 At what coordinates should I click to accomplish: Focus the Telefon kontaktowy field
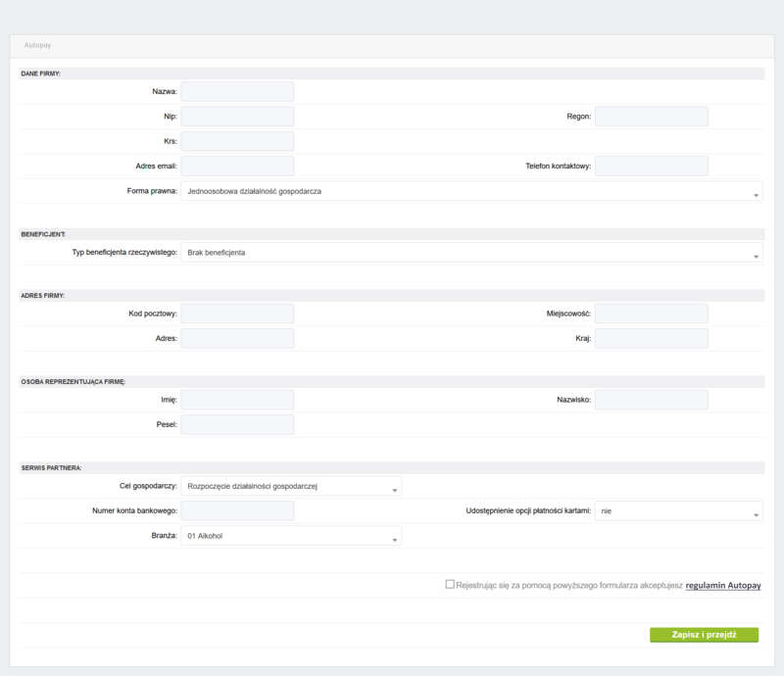click(x=651, y=166)
